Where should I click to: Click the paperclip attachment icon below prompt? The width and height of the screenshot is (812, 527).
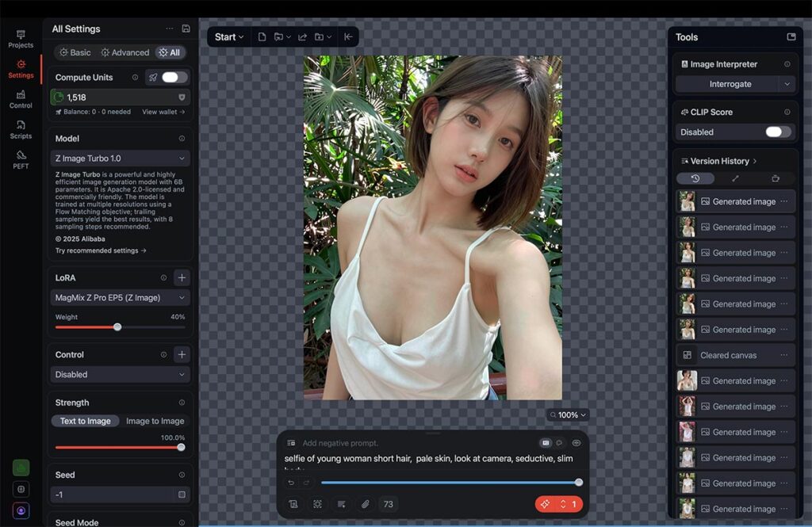(365, 504)
